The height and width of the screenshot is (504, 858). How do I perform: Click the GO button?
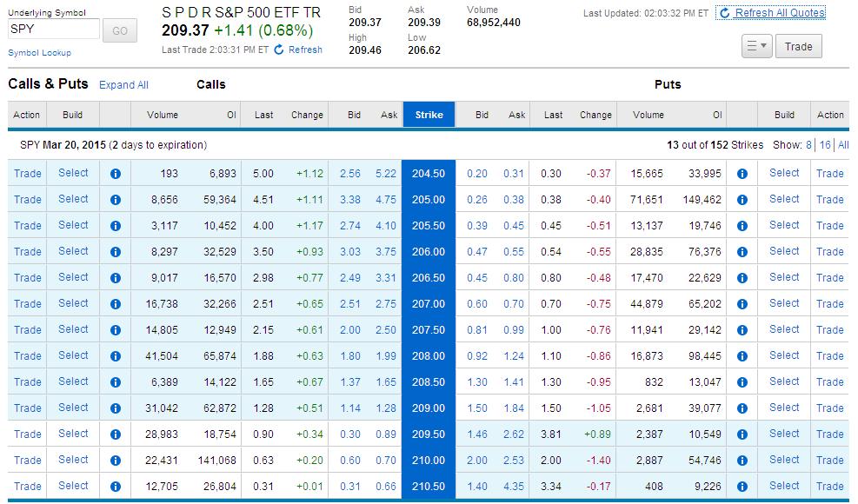tap(120, 30)
